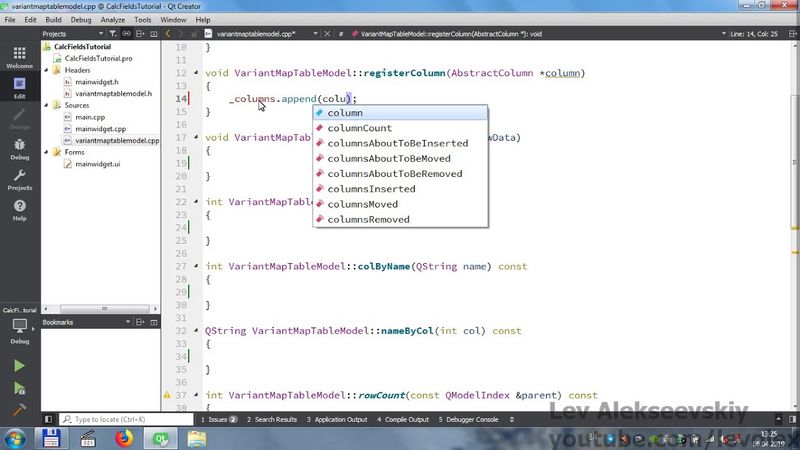
Task: Show the Issues output pane
Action: tap(218, 419)
